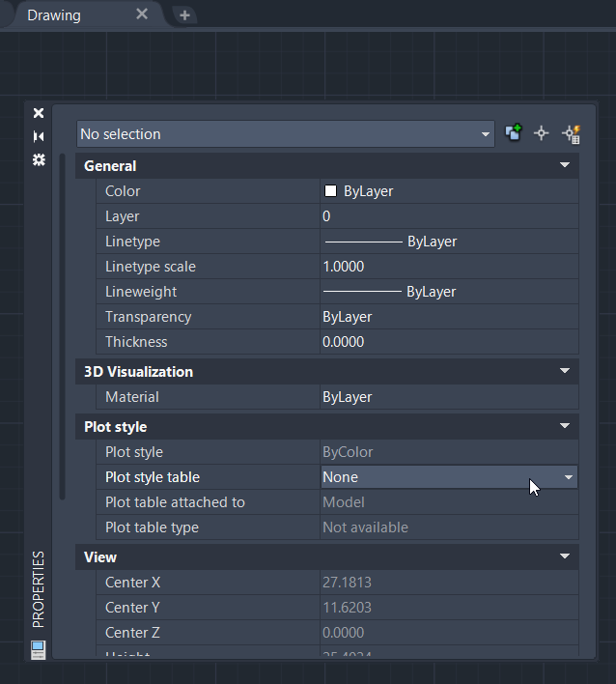
Task: Switch to the Drawing tab
Action: pos(55,15)
